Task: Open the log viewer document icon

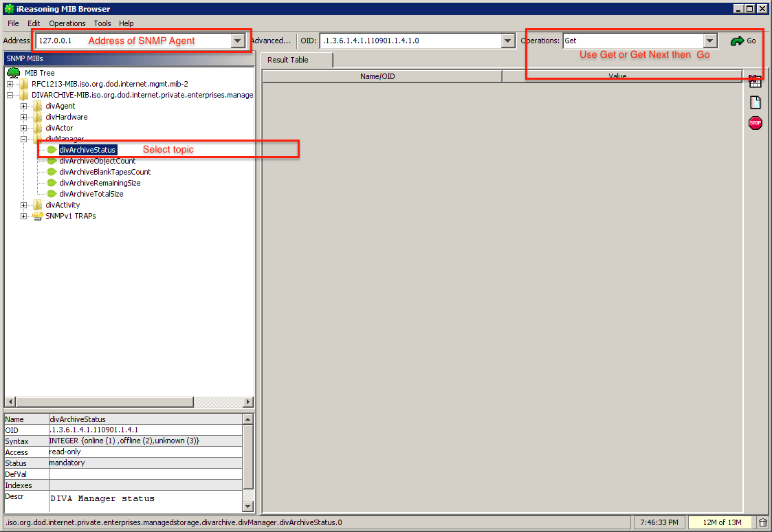Action: coord(755,102)
